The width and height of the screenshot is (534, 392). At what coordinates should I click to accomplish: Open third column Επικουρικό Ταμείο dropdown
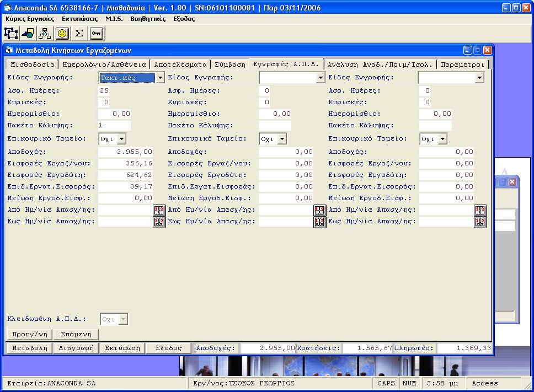[x=442, y=139]
